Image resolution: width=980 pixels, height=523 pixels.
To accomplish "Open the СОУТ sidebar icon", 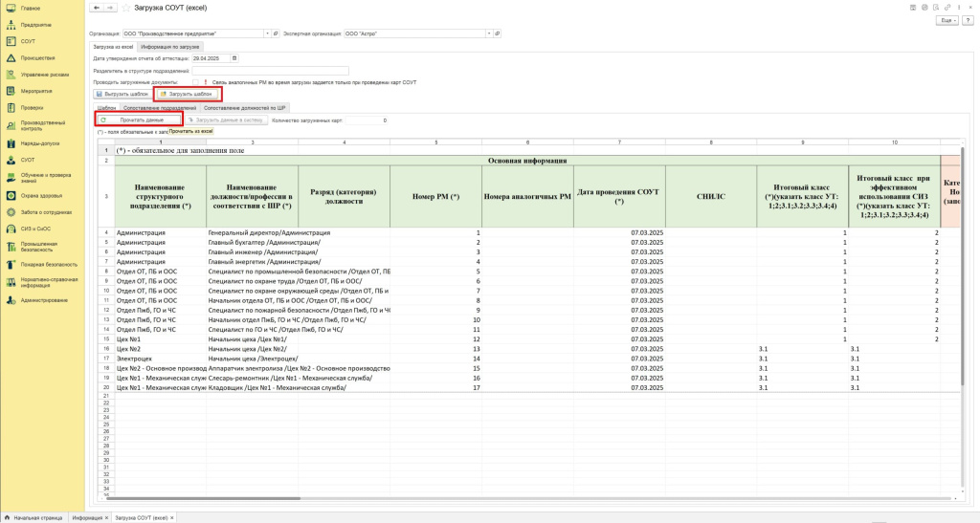I will 11,41.
